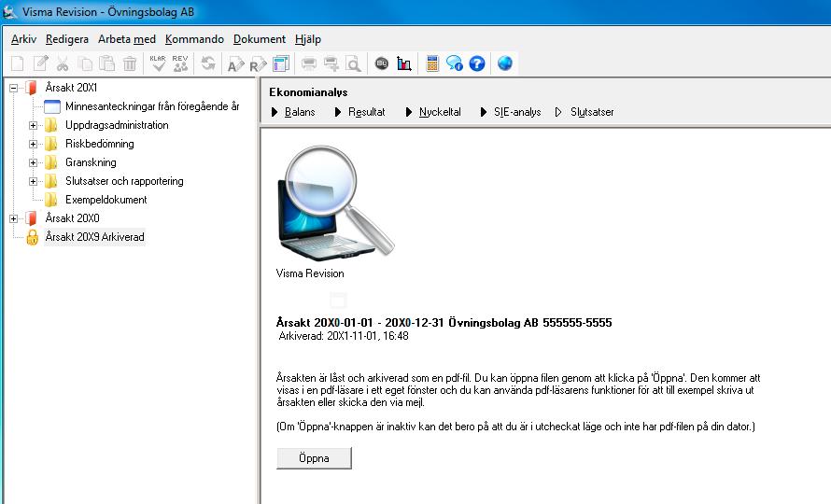This screenshot has height=504, width=831.
Task: Click the globe web icon
Action: coord(505,63)
